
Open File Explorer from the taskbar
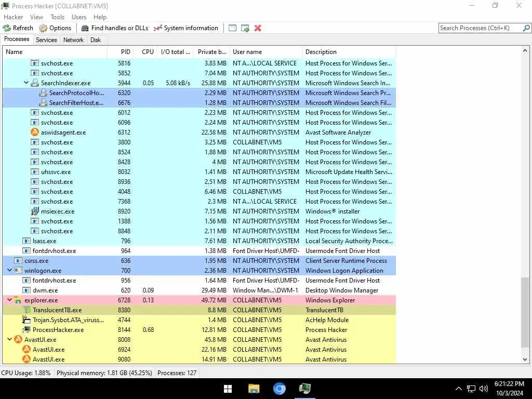[254, 389]
